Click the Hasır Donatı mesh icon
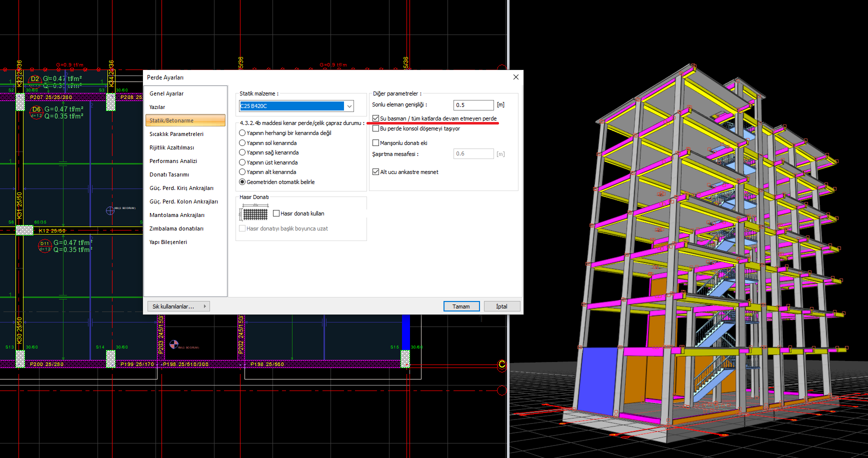Viewport: 868px width, 458px height. (254, 213)
